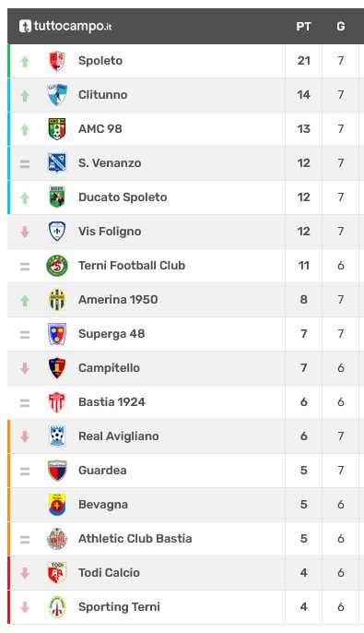Click the red down arrow beside Vis Foligno
364x633 pixels.
pos(25,232)
